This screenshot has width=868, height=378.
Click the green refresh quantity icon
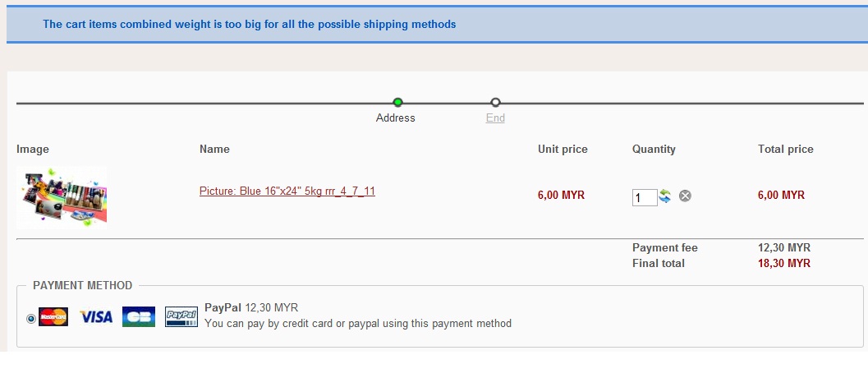pos(665,196)
